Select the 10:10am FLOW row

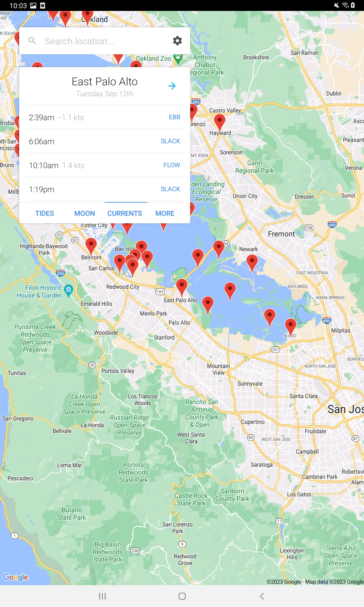point(105,165)
